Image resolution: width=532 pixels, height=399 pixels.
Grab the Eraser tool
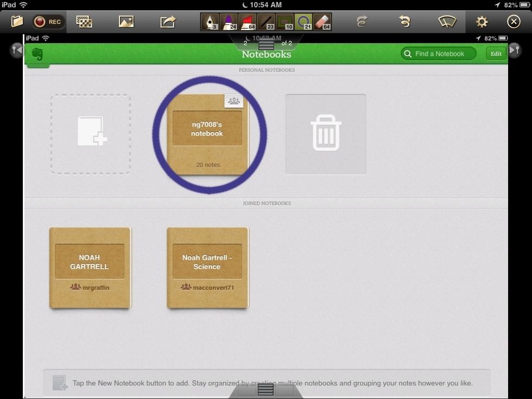click(x=322, y=21)
